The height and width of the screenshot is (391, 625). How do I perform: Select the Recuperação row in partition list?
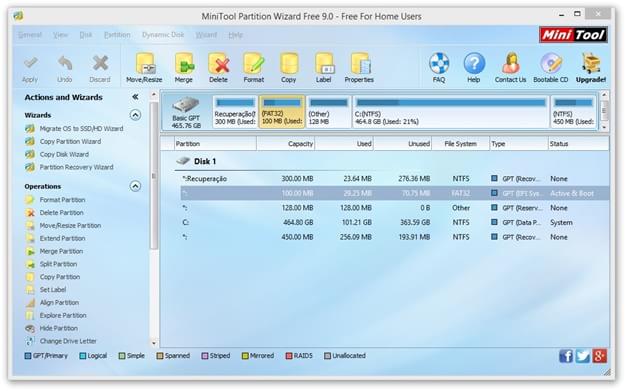tap(395, 179)
